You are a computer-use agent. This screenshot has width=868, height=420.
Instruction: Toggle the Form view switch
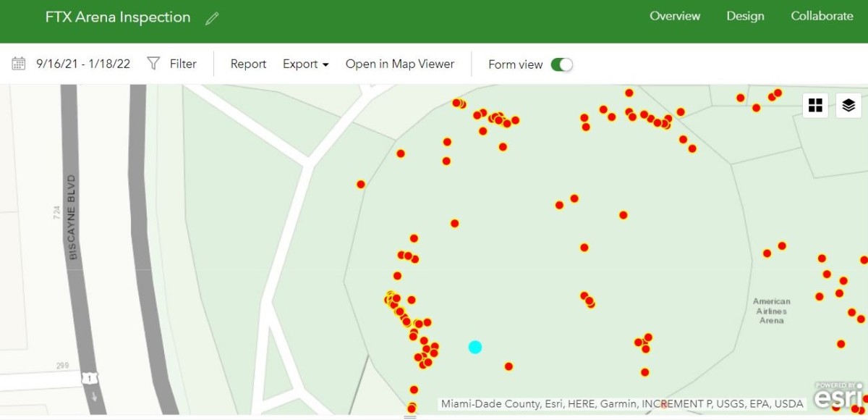tap(562, 64)
